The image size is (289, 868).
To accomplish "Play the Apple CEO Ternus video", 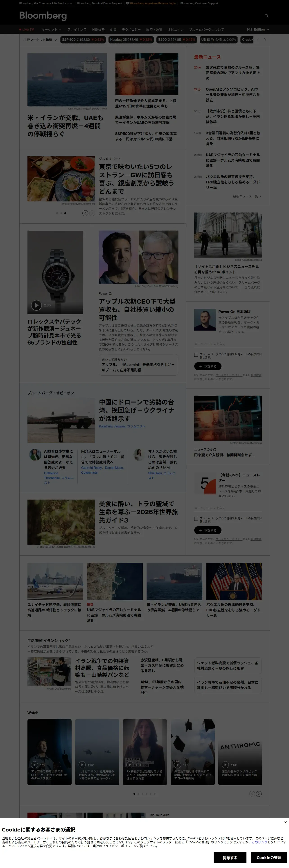I will [34, 765].
